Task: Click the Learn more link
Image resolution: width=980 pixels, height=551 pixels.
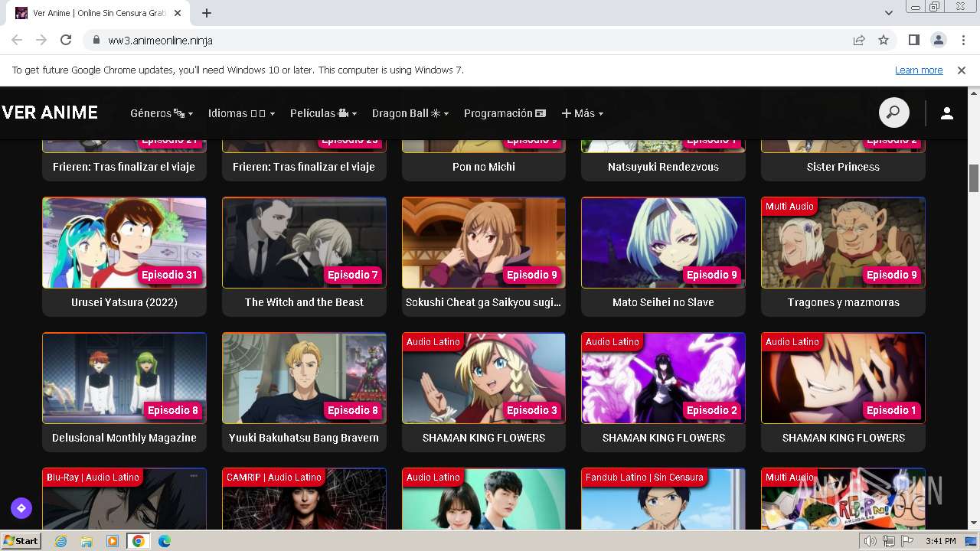Action: [x=919, y=70]
